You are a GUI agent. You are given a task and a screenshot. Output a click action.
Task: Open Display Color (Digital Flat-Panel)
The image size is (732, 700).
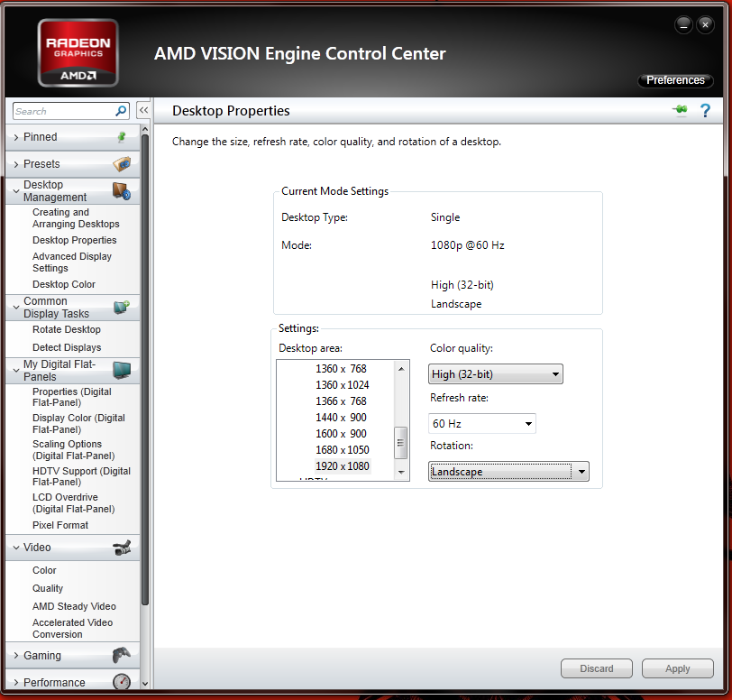click(x=78, y=423)
